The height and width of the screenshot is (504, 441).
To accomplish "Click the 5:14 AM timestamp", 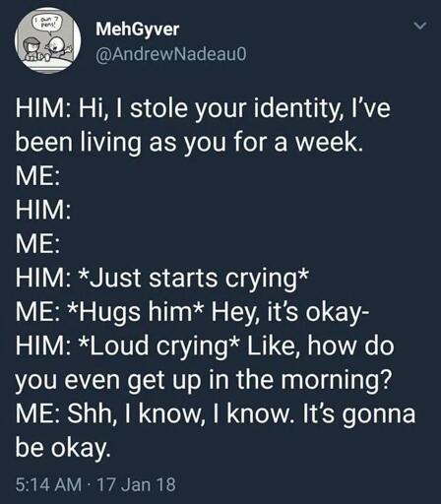I will coord(48,484).
